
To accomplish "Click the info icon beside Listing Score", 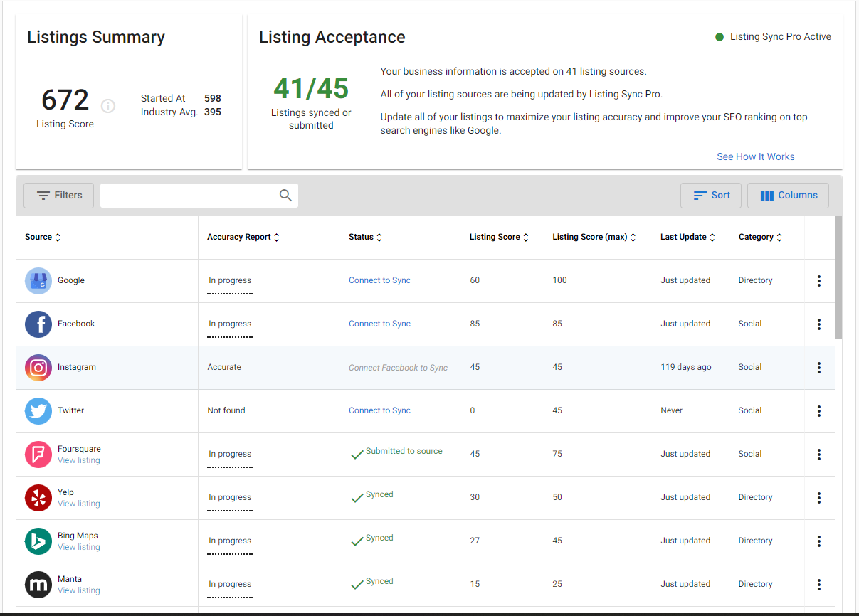I will (108, 106).
